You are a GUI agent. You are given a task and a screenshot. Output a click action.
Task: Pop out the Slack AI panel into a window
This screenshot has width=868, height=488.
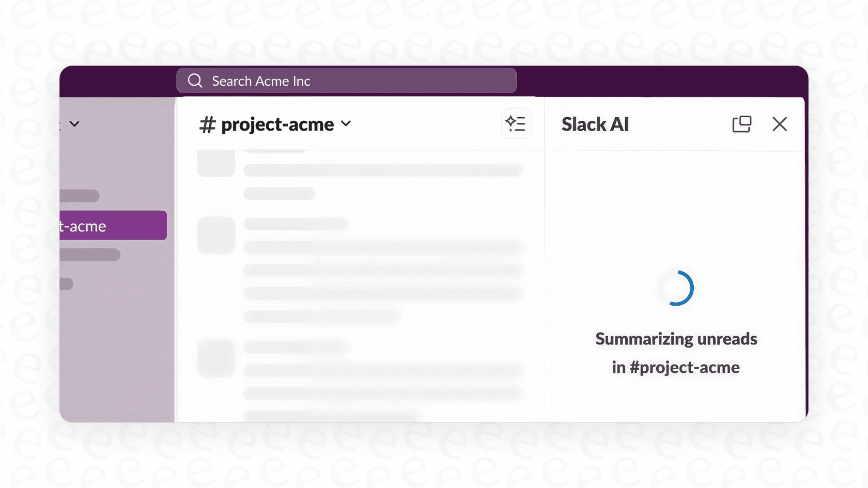pyautogui.click(x=742, y=124)
